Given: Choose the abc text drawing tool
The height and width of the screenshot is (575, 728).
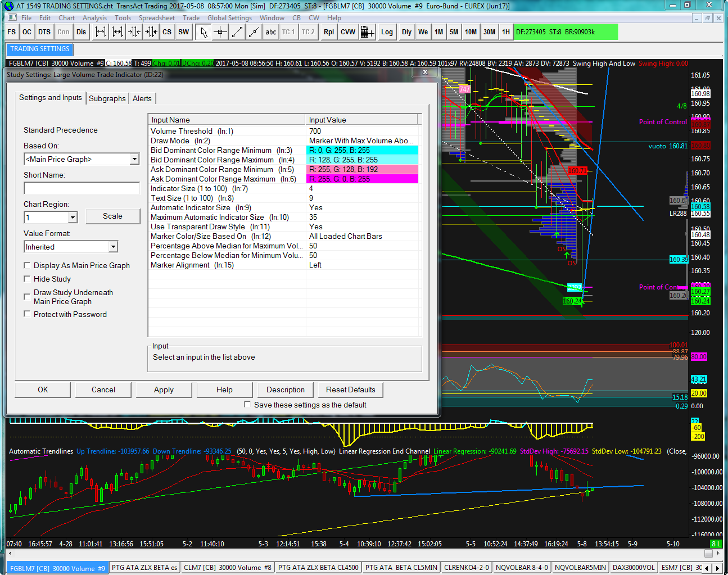Looking at the screenshot, I should (x=271, y=32).
